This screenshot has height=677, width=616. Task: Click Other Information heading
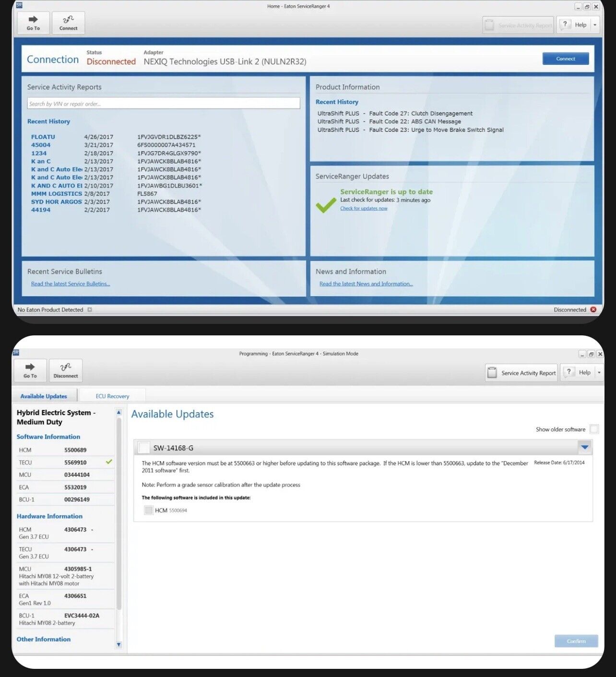click(x=44, y=640)
